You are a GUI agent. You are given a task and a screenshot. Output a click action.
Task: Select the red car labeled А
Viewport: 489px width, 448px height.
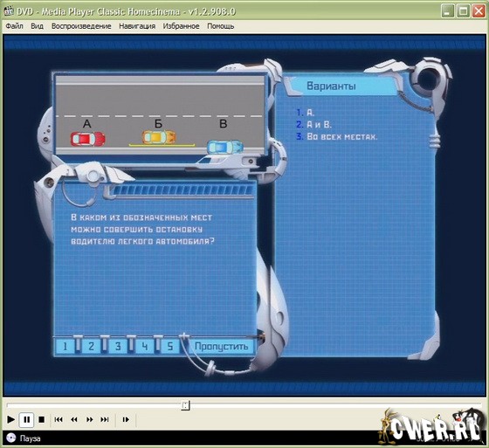pyautogui.click(x=88, y=139)
